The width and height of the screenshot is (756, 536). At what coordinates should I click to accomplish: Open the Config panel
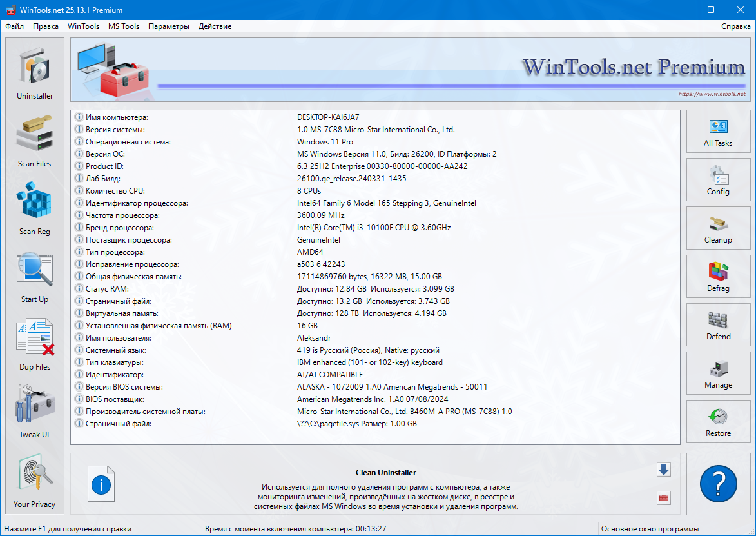coord(718,182)
